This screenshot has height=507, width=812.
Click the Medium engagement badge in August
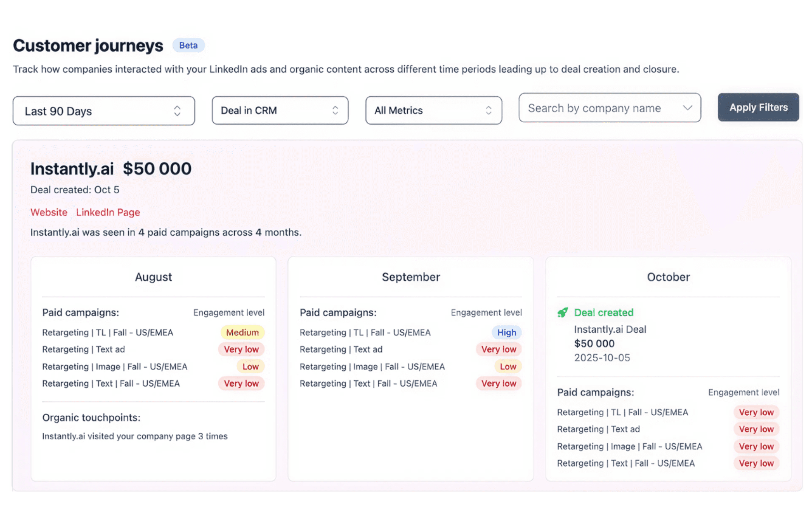point(242,332)
